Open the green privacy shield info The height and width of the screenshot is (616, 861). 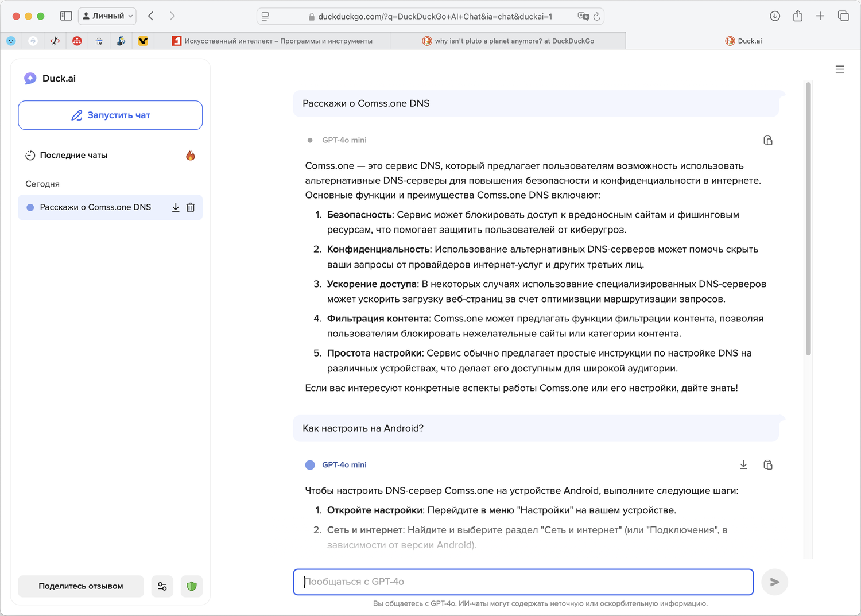(192, 586)
